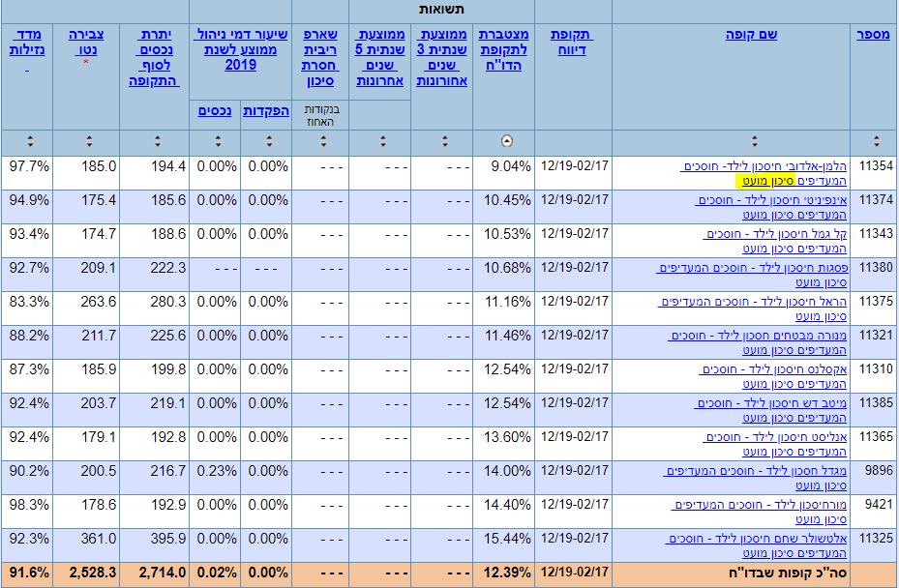Viewport: 899px width, 588px height.
Task: Open the תקופת דיווח header link
Action: coord(572,43)
